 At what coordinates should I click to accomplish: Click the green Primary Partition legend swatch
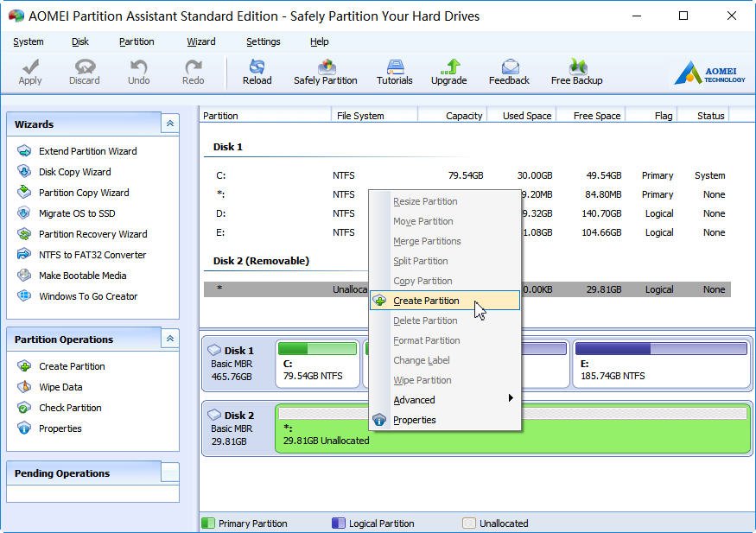[x=208, y=523]
